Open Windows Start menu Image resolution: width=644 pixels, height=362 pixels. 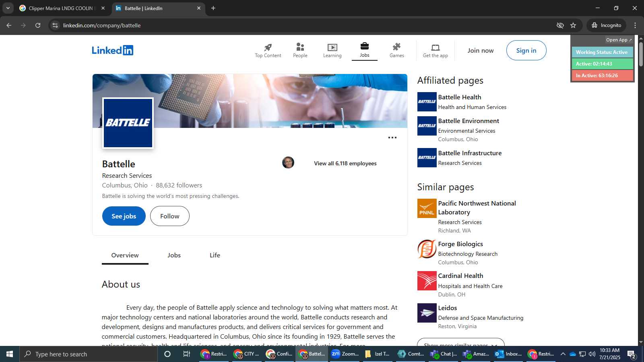tap(10, 354)
